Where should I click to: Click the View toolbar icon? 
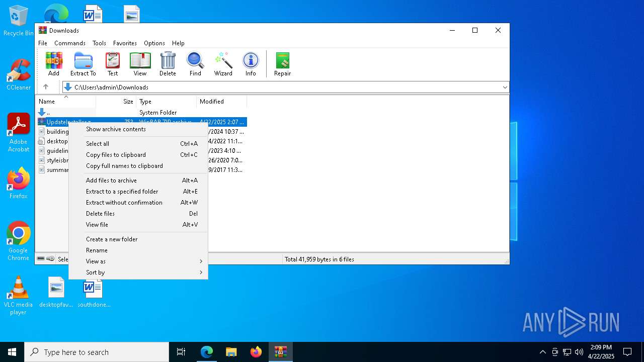point(140,64)
